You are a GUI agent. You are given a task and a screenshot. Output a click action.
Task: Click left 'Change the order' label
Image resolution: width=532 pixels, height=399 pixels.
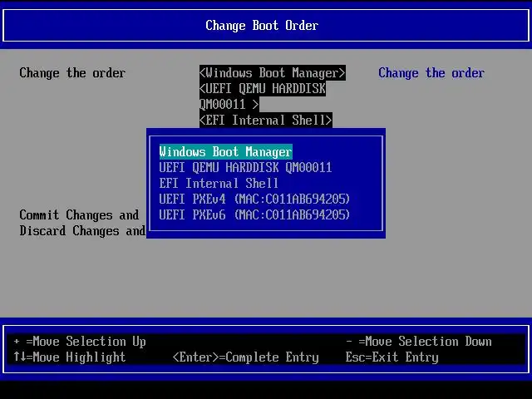tap(72, 73)
